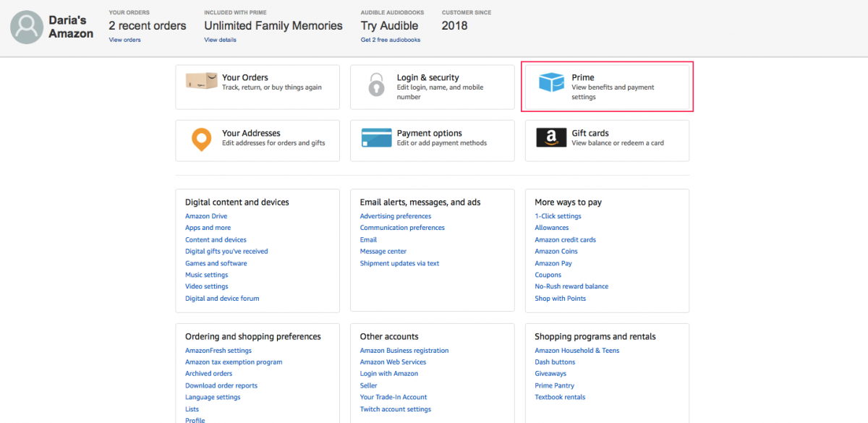
Task: Open the Payment options card
Action: [432, 140]
